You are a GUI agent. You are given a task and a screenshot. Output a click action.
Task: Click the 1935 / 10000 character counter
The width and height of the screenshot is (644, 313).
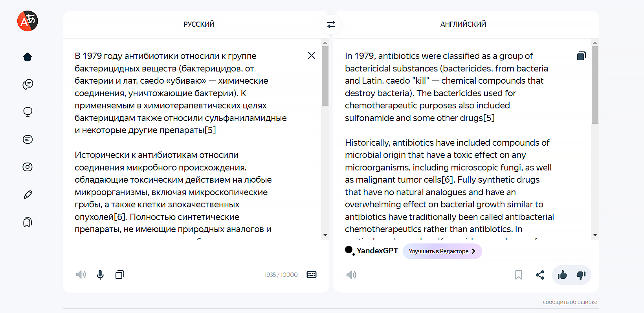pyautogui.click(x=281, y=275)
